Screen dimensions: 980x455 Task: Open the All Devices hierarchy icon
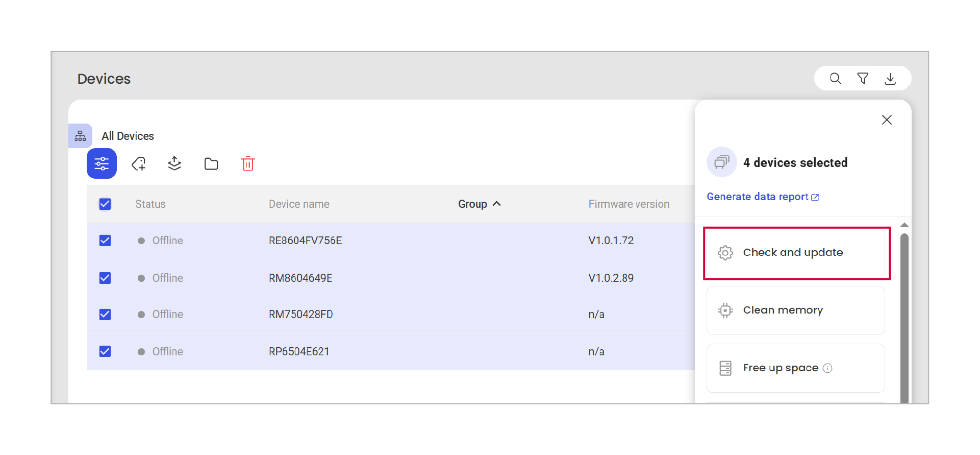(x=80, y=136)
